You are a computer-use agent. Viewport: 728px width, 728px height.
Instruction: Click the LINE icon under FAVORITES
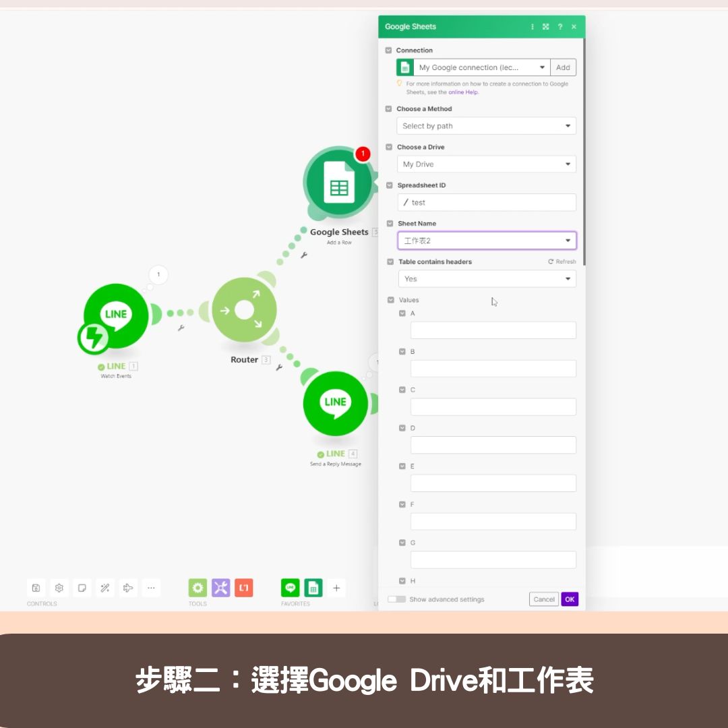point(290,588)
